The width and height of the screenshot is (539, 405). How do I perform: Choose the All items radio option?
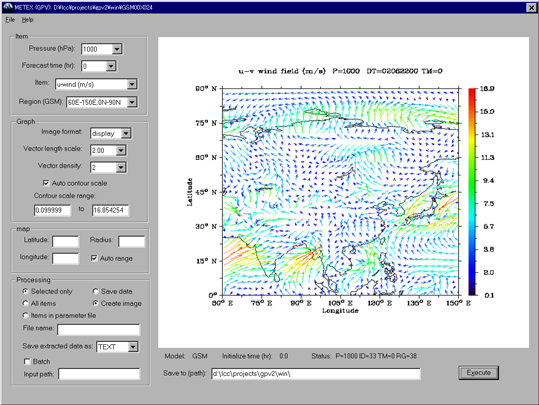pyautogui.click(x=25, y=303)
